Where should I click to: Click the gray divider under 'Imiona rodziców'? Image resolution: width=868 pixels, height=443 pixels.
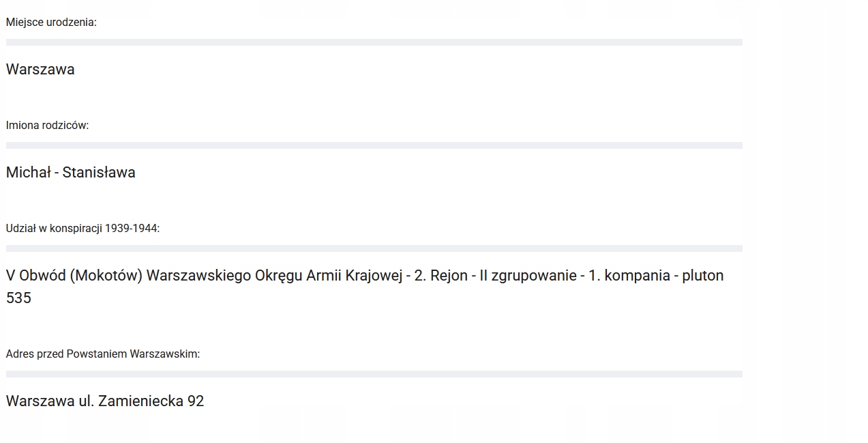click(374, 145)
